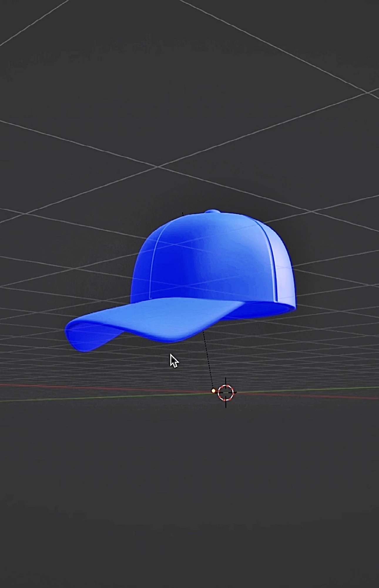Click the red-white 3D cursor crosshair
The width and height of the screenshot is (379, 588).
tap(226, 393)
